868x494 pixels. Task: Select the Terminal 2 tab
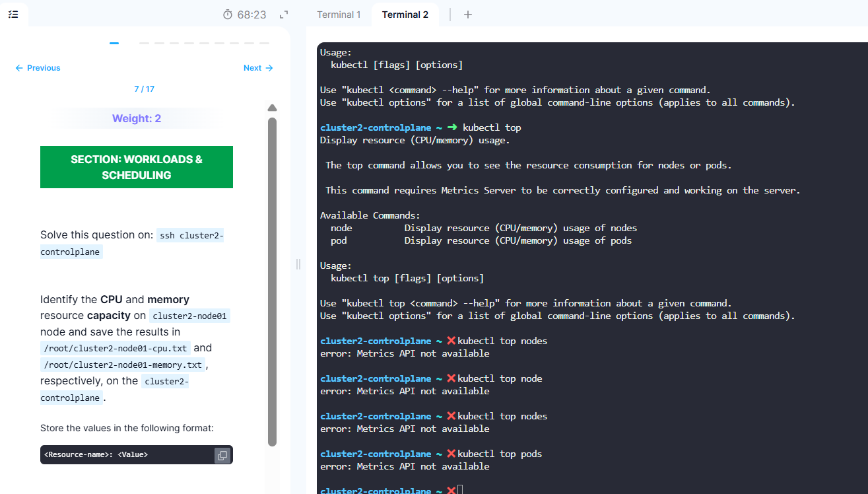pos(405,14)
